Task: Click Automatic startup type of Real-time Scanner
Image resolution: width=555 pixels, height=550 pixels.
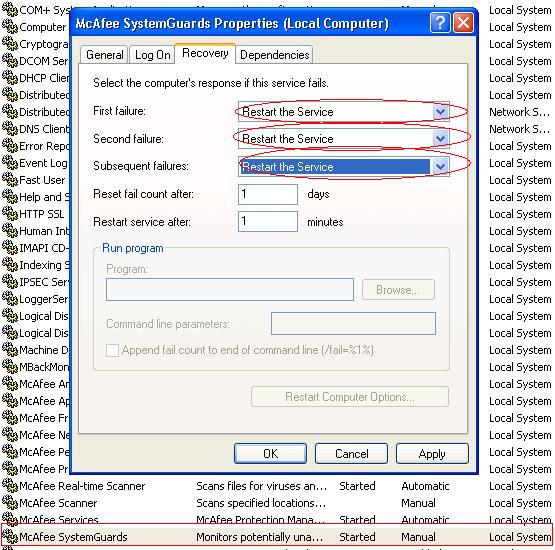Action: pyautogui.click(x=425, y=486)
